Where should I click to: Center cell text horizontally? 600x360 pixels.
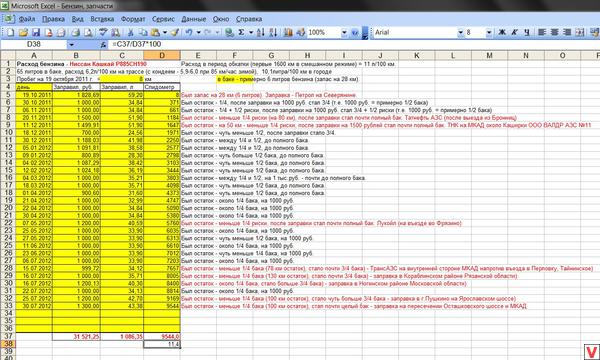pyautogui.click(x=554, y=33)
